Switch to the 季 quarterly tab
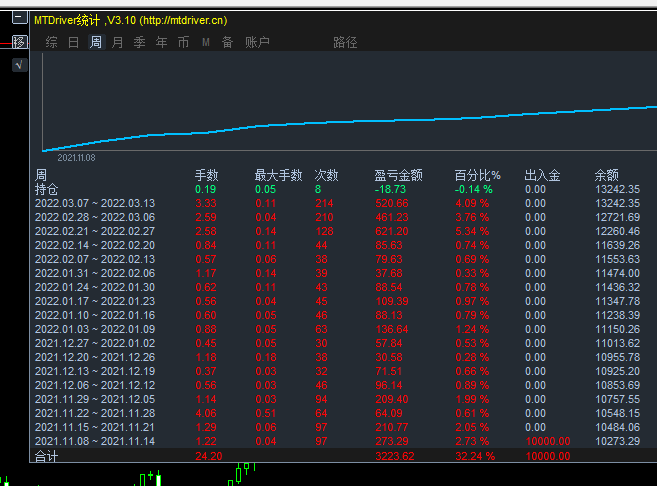The height and width of the screenshot is (486, 657). 140,42
